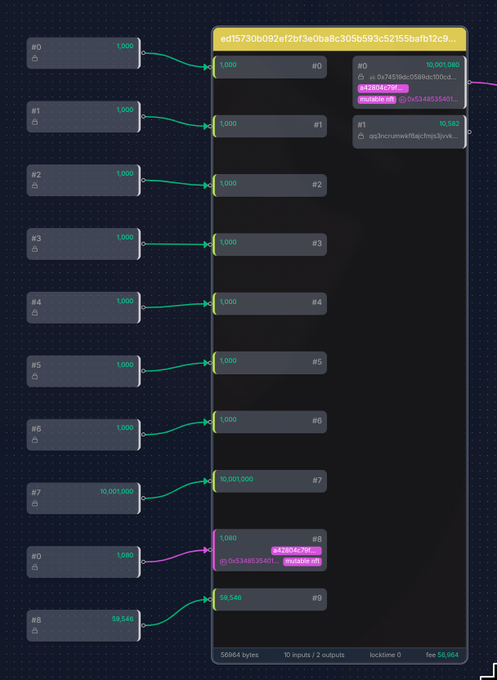Select transaction input row #3
Image resolution: width=497 pixels, height=680 pixels.
click(x=270, y=244)
